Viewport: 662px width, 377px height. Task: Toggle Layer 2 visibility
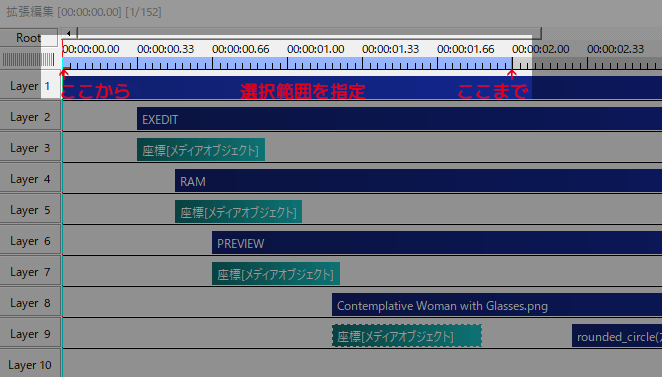coord(30,117)
